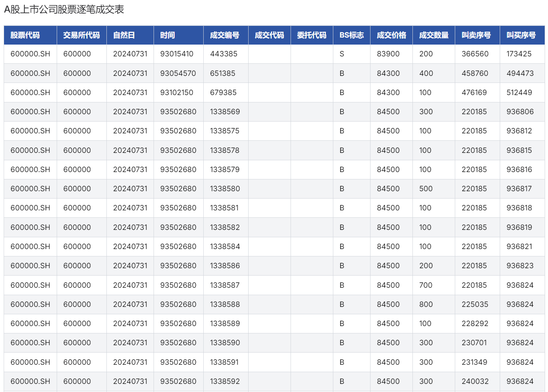
Task: Click buy order number 936806
Action: 520,112
